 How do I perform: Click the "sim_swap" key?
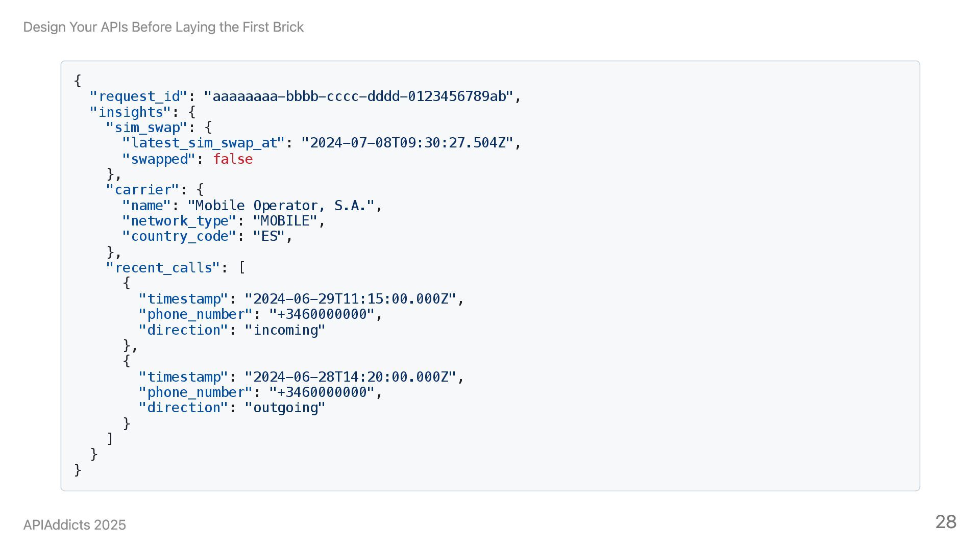pyautogui.click(x=147, y=128)
